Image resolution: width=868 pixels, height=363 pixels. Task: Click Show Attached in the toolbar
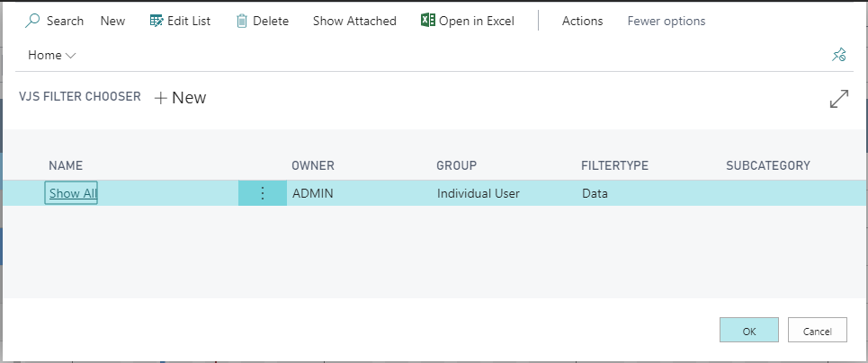coord(354,21)
